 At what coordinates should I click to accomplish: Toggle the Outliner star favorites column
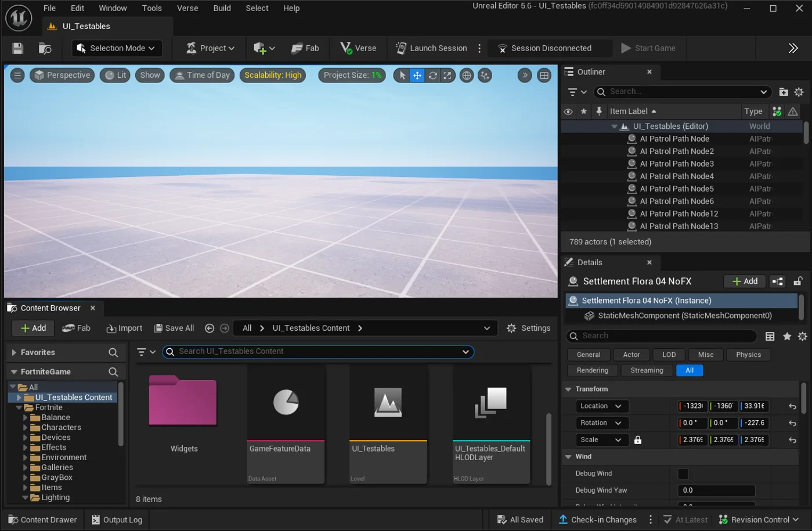584,111
